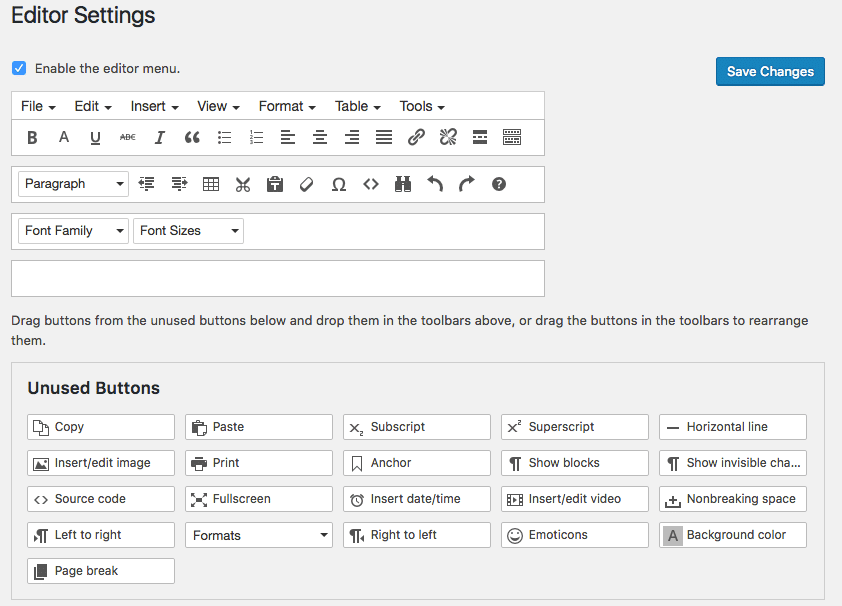Open the Tools menu
The width and height of the screenshot is (842, 606).
pyautogui.click(x=421, y=106)
